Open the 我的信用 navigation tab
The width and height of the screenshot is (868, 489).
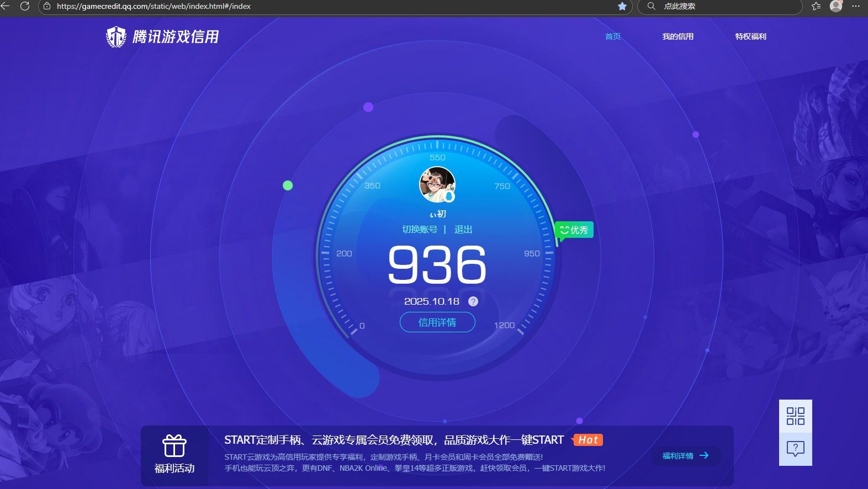[678, 36]
